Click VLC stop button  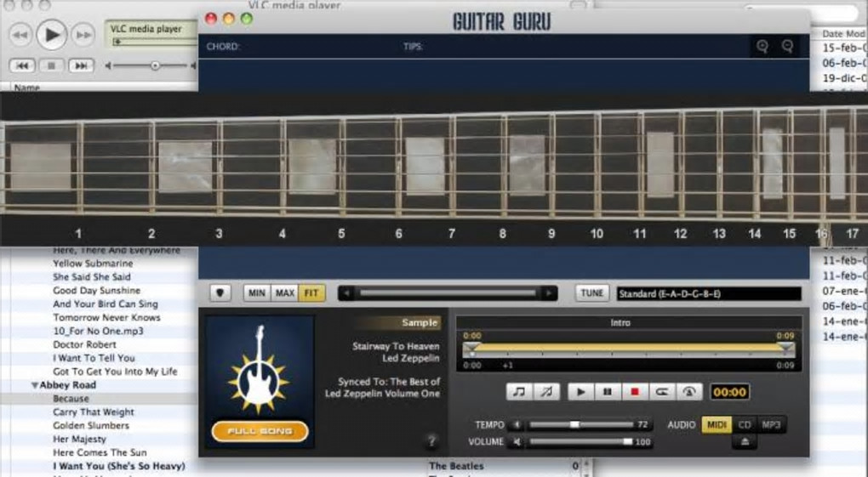pyautogui.click(x=51, y=65)
